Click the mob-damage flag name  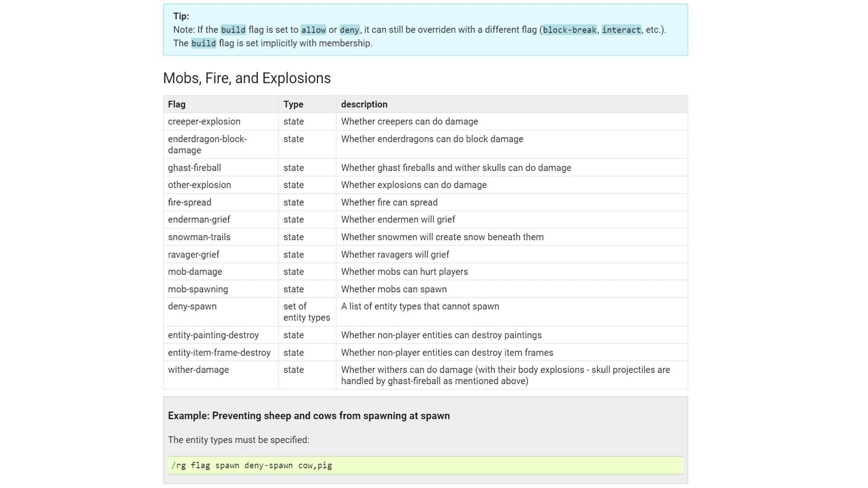pyautogui.click(x=194, y=272)
